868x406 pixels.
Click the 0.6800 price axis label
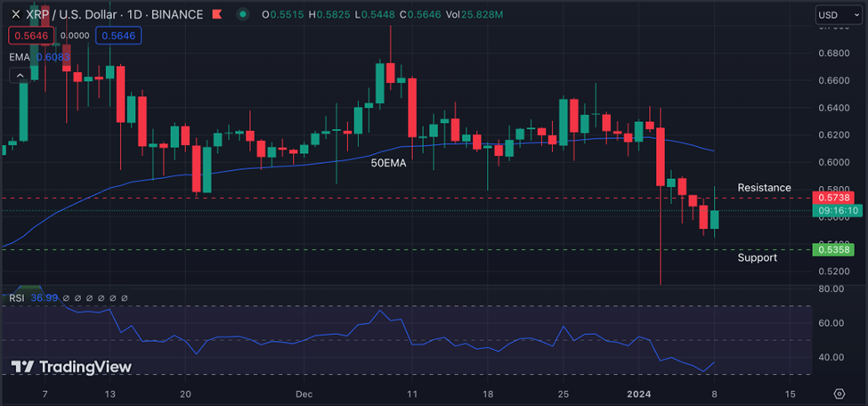[x=833, y=53]
